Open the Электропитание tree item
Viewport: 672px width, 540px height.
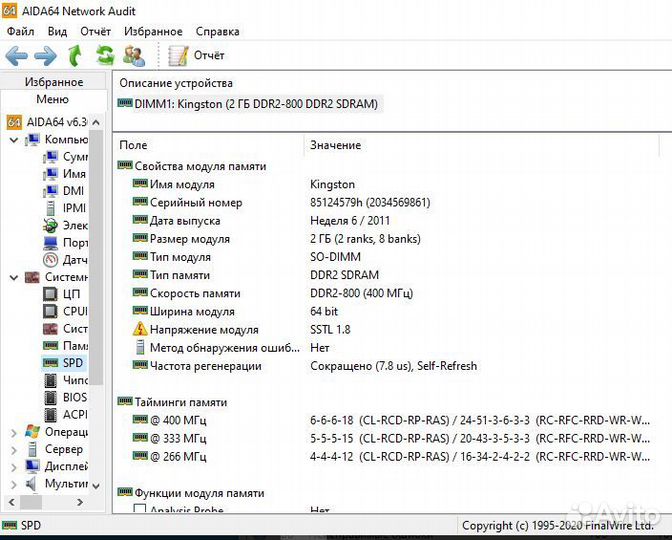pyautogui.click(x=66, y=225)
